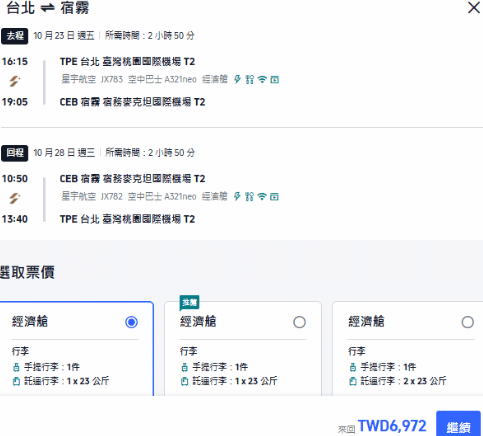Close the flight details dialog
This screenshot has height=436, width=483.
474,7
